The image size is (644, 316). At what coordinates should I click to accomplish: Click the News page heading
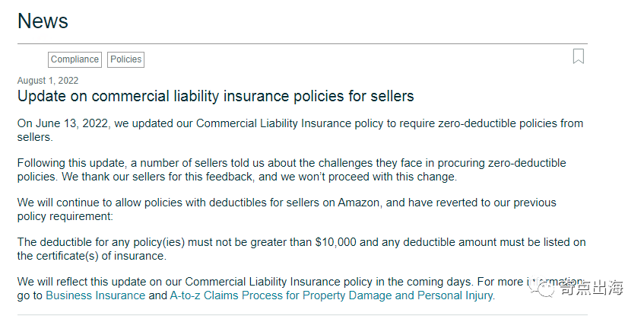(x=43, y=21)
